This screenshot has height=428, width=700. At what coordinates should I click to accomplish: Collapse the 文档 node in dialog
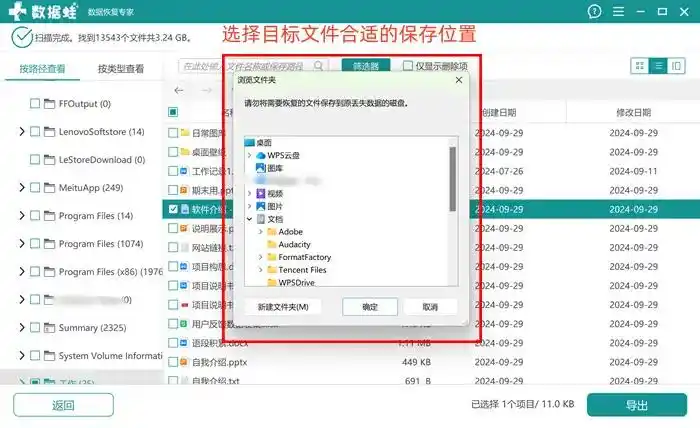[250, 219]
